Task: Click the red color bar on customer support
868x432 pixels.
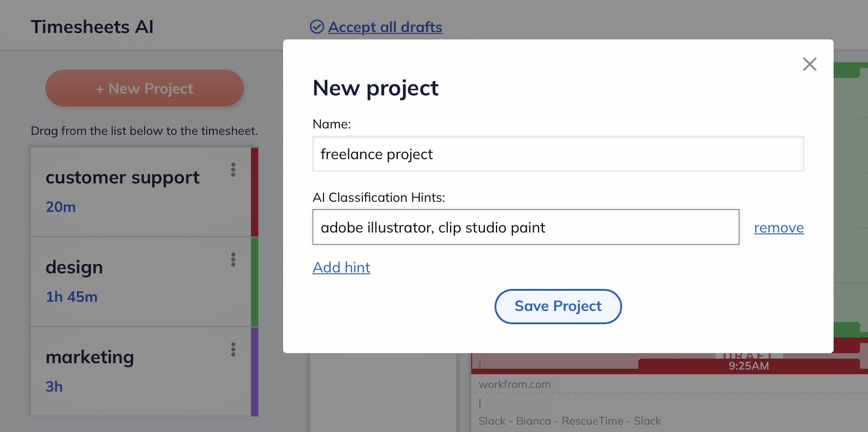Action: coord(255,191)
